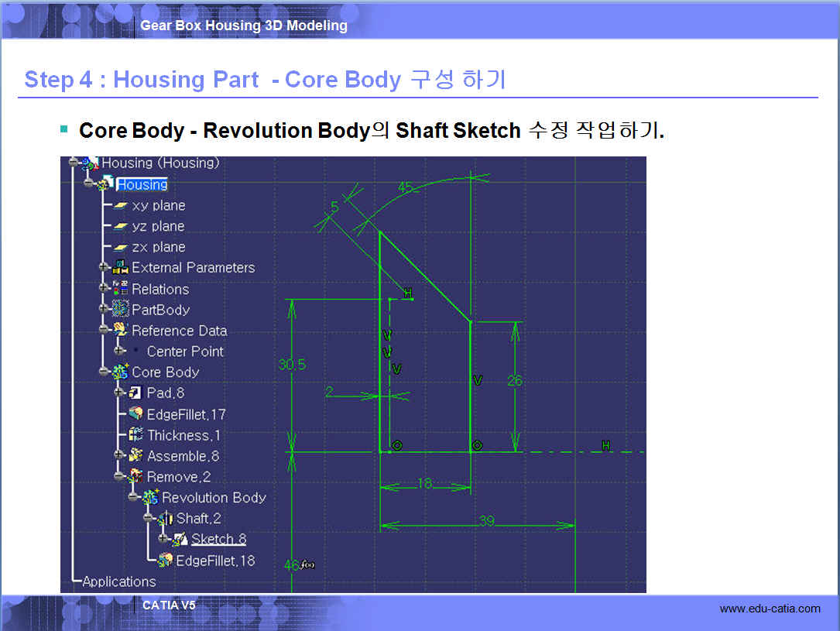Click the Applications tree entry
This screenshot has width=840, height=631.
[x=118, y=581]
